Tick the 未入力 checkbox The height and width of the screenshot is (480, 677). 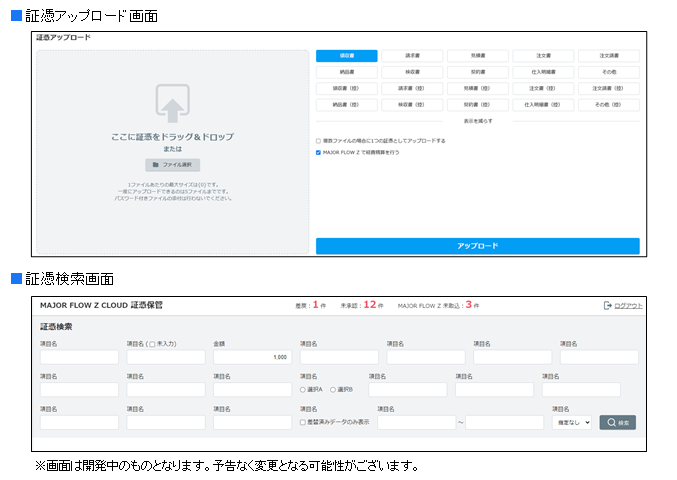pos(152,344)
